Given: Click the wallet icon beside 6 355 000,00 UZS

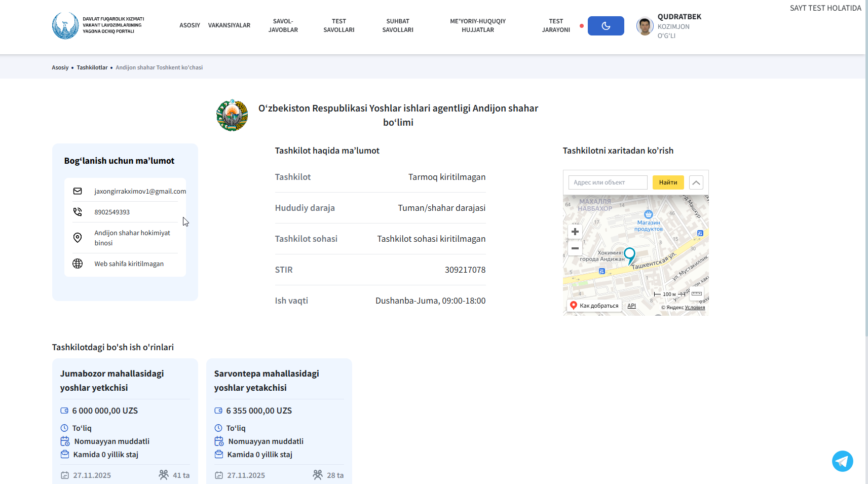Looking at the screenshot, I should click(x=218, y=411).
